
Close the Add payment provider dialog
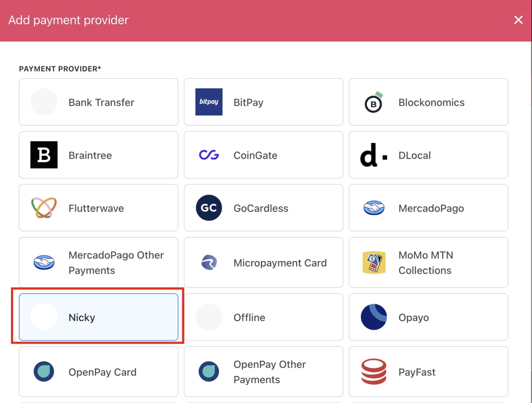coord(518,20)
